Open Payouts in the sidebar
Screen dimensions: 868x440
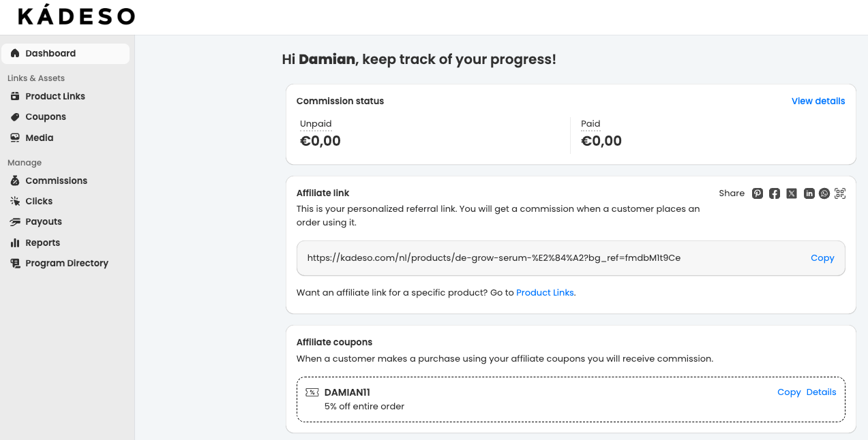pos(65,221)
